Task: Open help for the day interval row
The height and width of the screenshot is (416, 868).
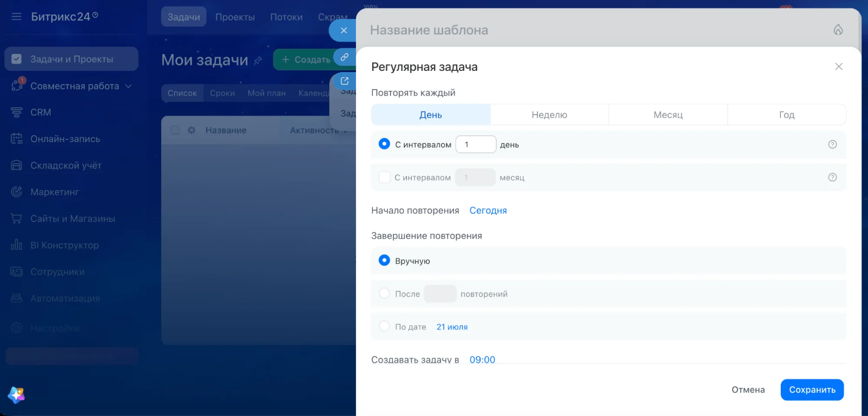Action: [x=832, y=144]
